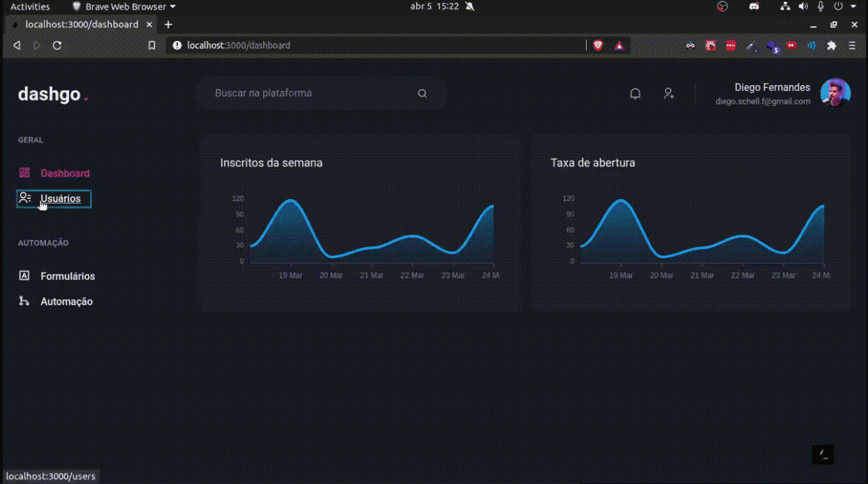Open Brave Shields lion icon

pos(598,45)
